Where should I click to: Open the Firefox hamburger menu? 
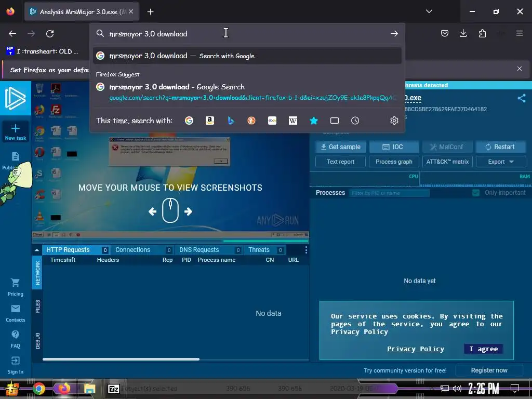(520, 33)
